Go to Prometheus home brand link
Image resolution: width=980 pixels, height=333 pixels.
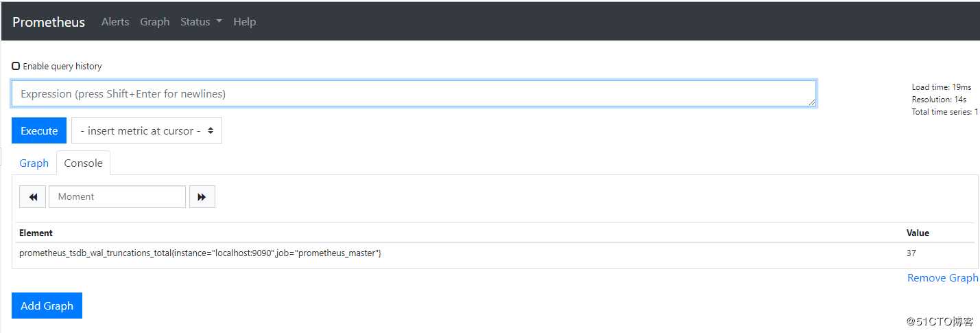click(x=49, y=22)
